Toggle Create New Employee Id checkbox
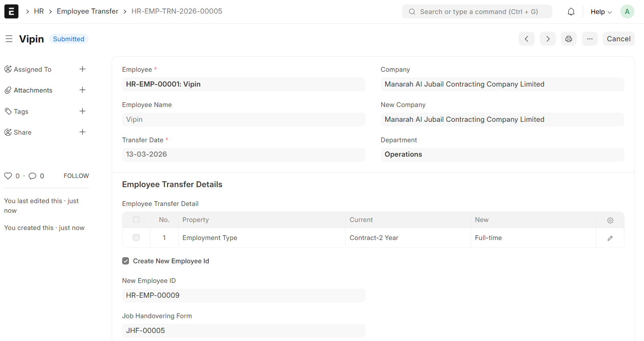Viewport: 644px width, 341px height. [x=126, y=261]
